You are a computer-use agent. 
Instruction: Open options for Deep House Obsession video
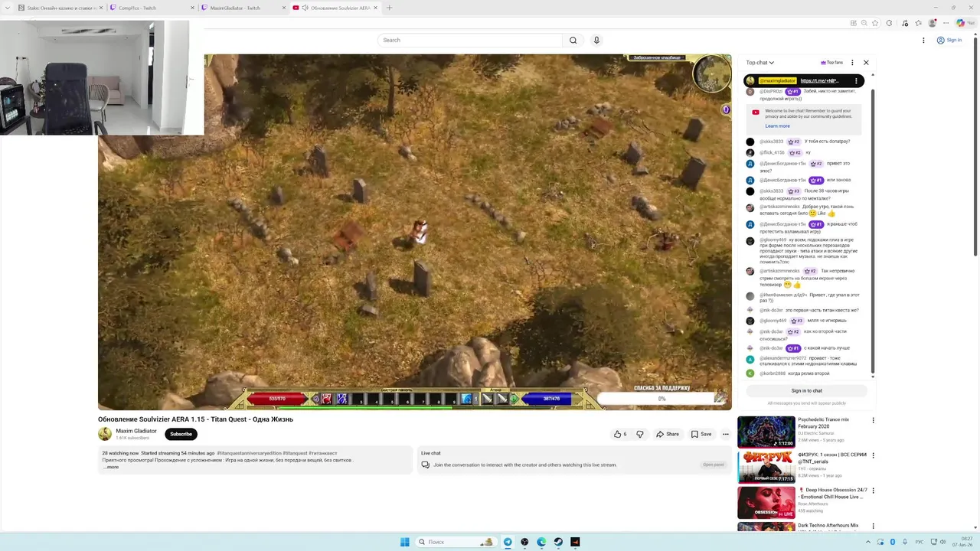click(x=873, y=491)
